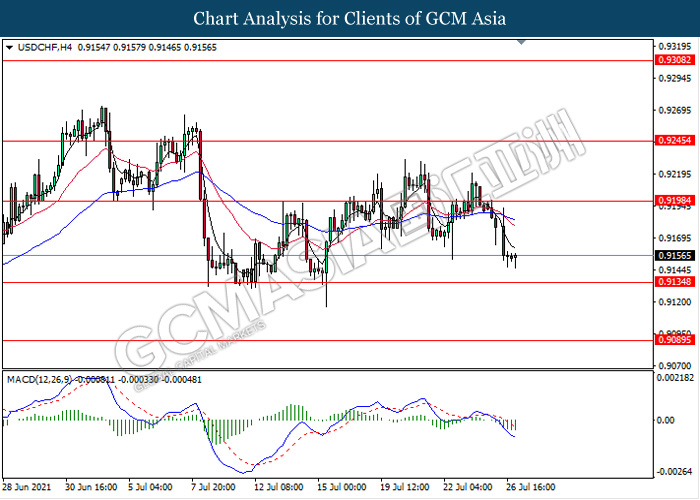Image resolution: width=700 pixels, height=500 pixels.
Task: Click the MACD scale value -0.00264
Action: [x=675, y=472]
